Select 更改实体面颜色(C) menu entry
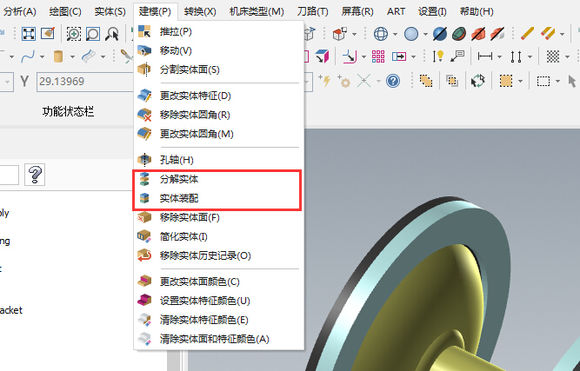 point(218,281)
